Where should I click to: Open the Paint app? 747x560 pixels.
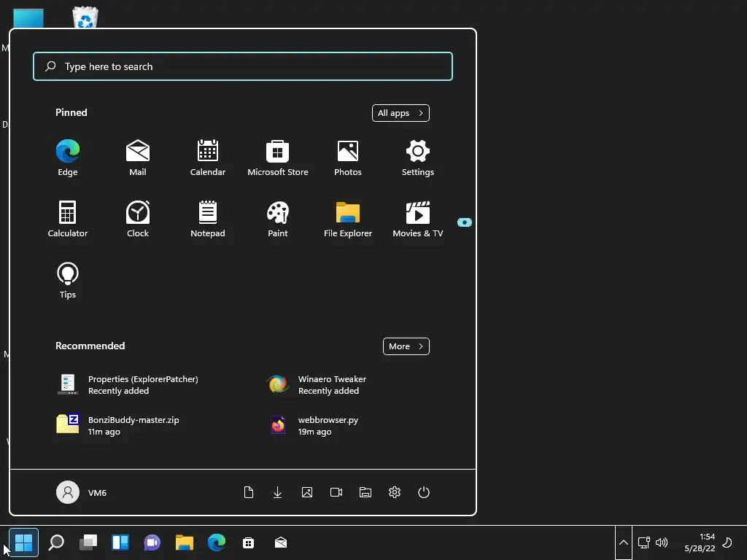pyautogui.click(x=278, y=219)
